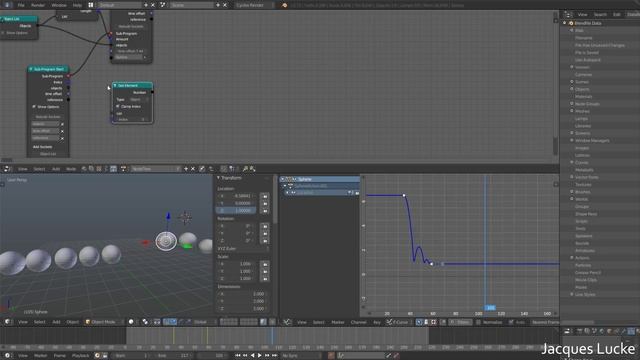Select Sphere channel in graph editor

[320, 179]
